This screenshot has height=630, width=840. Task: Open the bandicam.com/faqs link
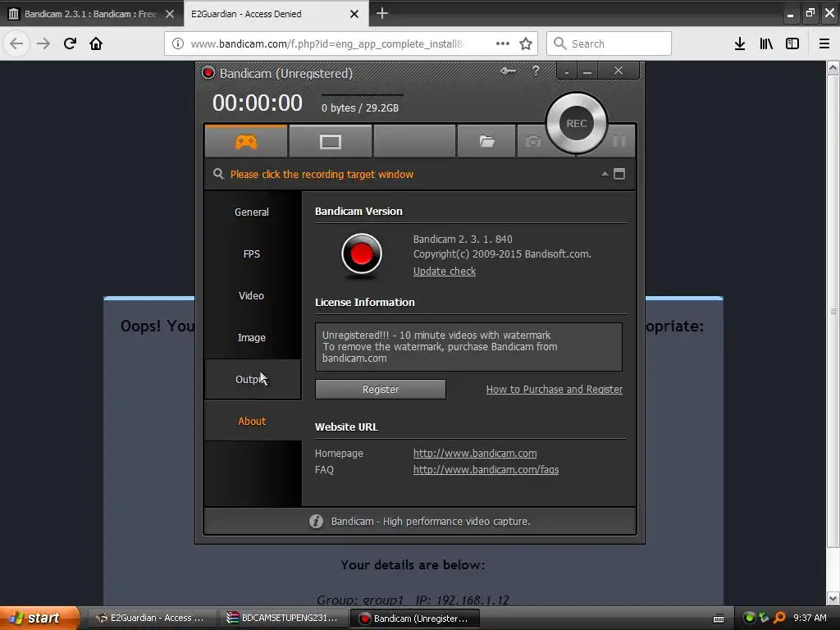(x=486, y=470)
